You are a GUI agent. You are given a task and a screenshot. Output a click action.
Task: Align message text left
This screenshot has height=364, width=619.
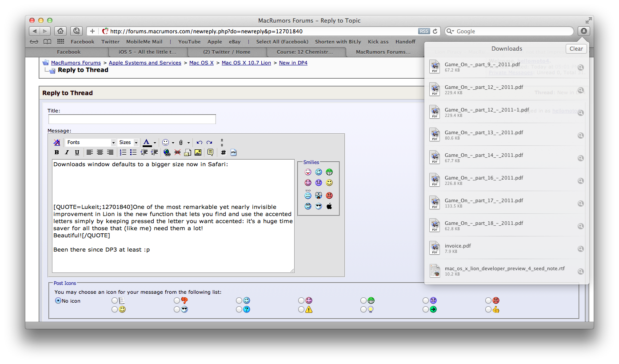tap(90, 152)
